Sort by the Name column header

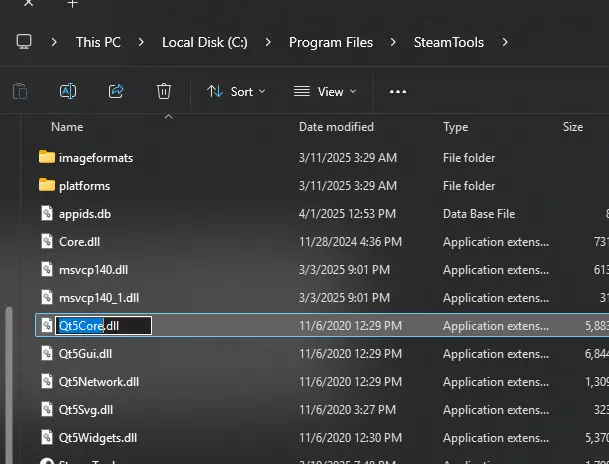[67, 127]
